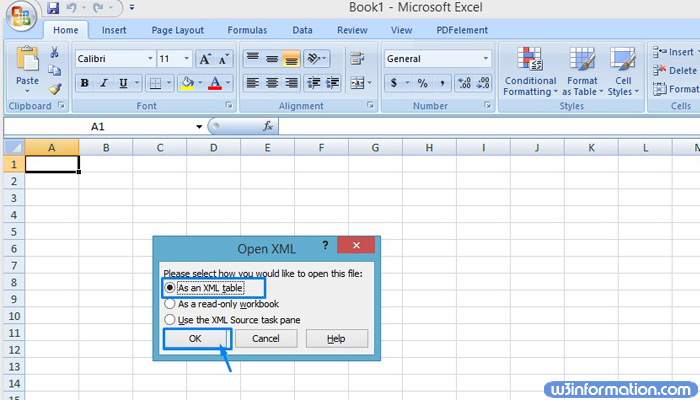Viewport: 700px width, 400px height.
Task: Open the borders dropdown arrow
Action: click(x=169, y=83)
